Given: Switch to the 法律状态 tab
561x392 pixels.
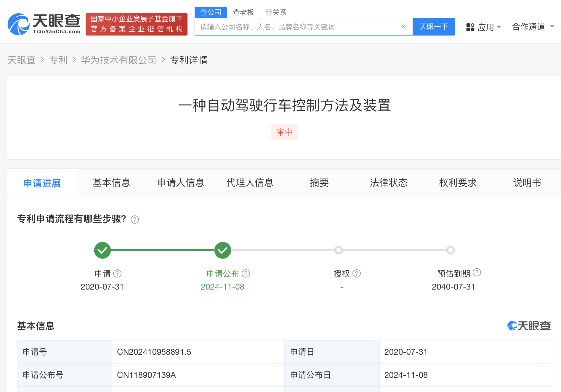Looking at the screenshot, I should pos(389,183).
